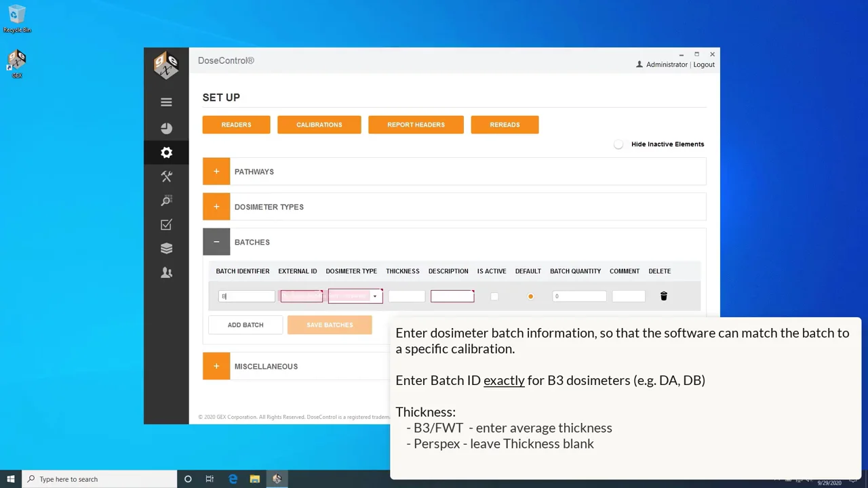Click the Description input field
868x488 pixels.
coord(452,296)
